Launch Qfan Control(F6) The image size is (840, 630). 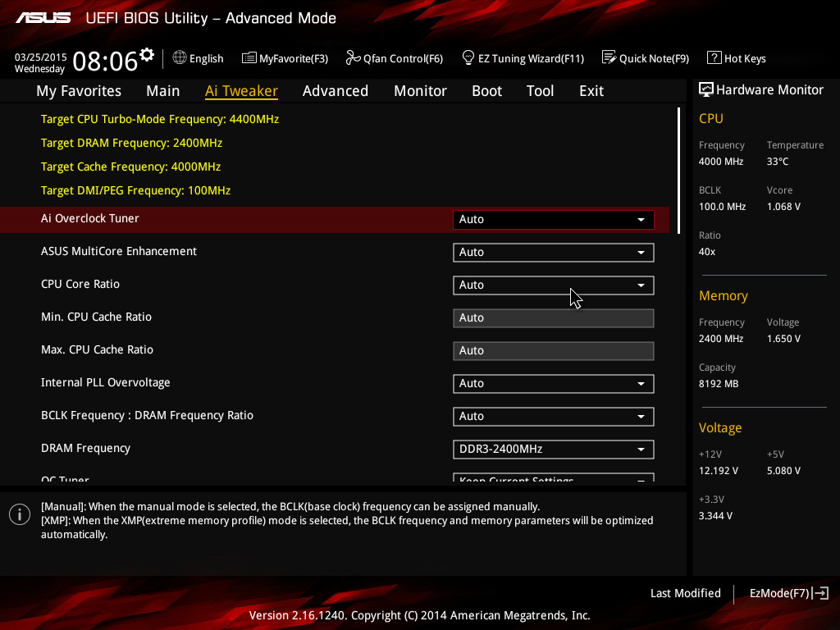pyautogui.click(x=395, y=58)
